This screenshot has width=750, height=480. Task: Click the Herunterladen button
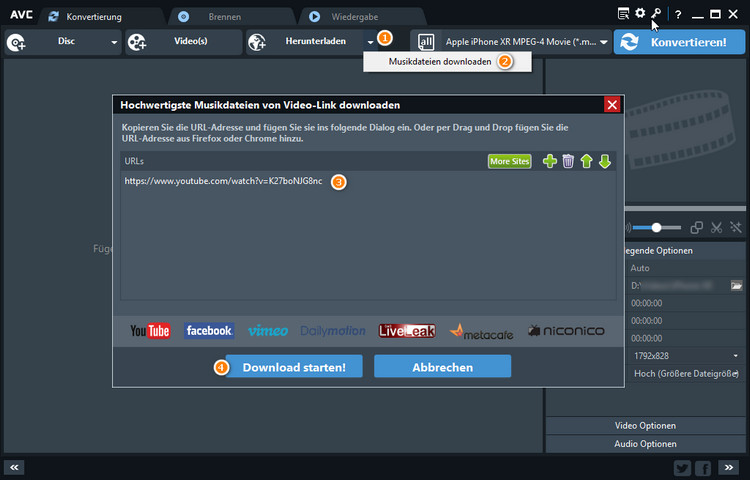305,42
